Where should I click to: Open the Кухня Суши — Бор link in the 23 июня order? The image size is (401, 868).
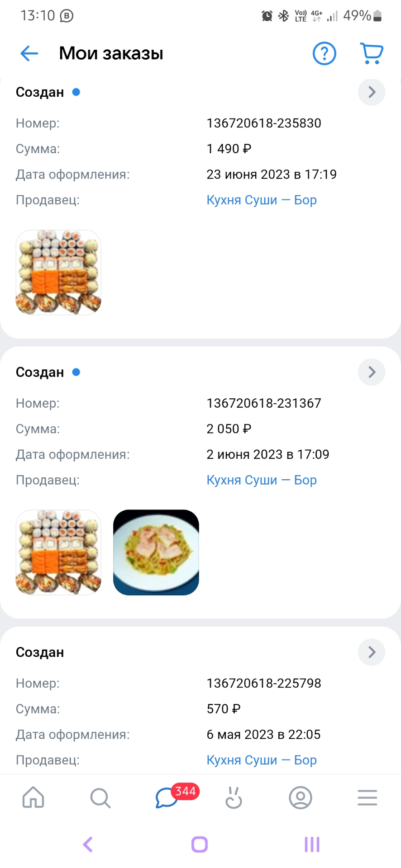[x=262, y=200]
